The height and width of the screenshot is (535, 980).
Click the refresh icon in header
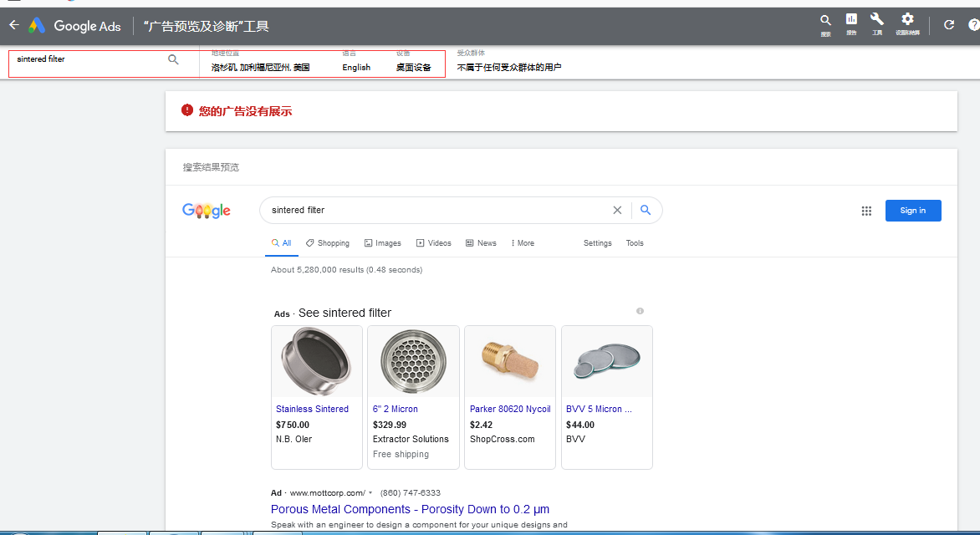click(x=949, y=25)
